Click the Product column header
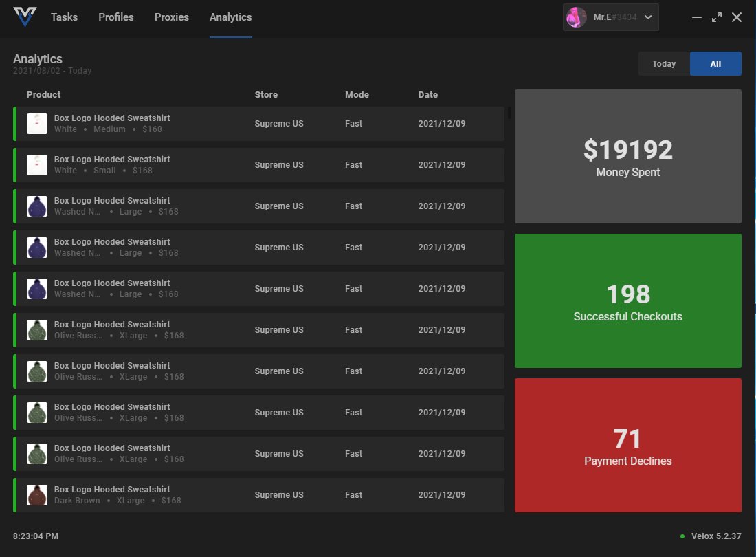Screen dimensions: 756x557 (43, 94)
